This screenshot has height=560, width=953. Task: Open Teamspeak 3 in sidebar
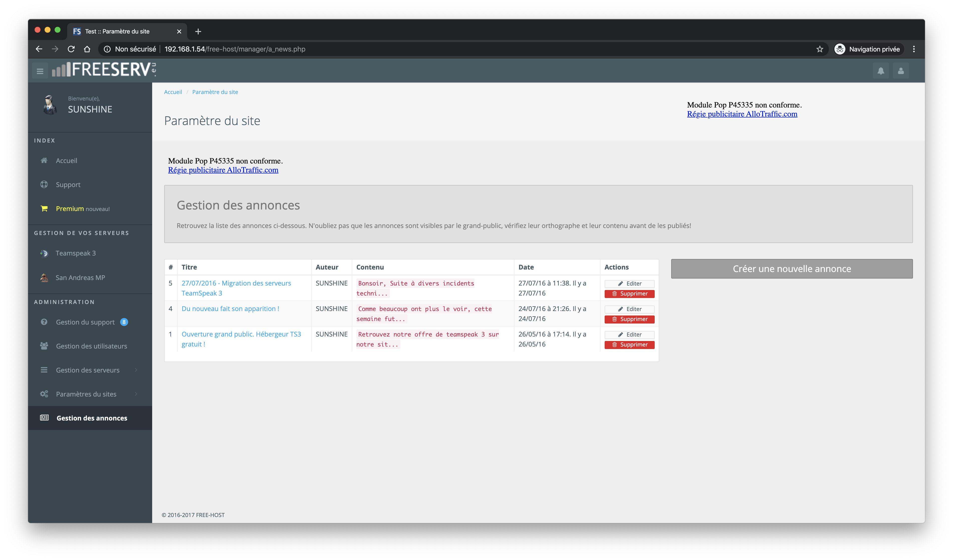coord(75,253)
